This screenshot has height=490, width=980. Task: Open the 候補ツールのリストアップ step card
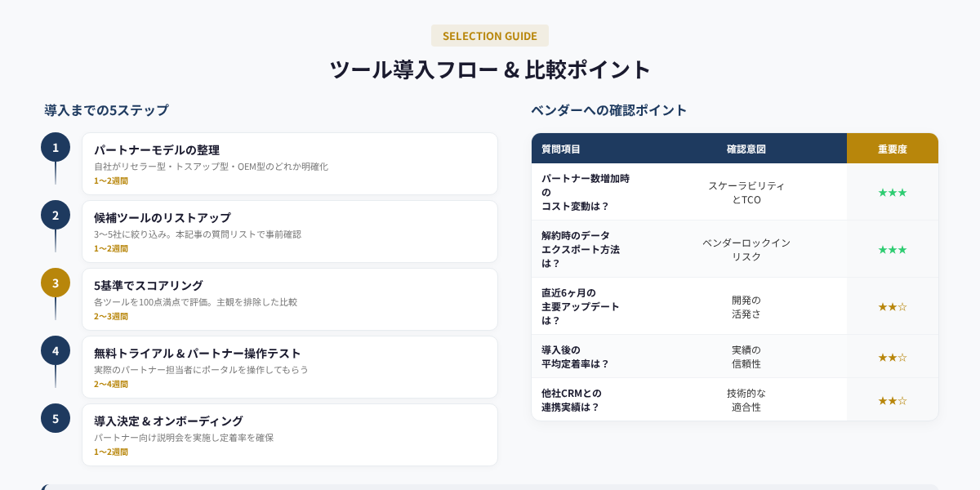[x=289, y=231]
